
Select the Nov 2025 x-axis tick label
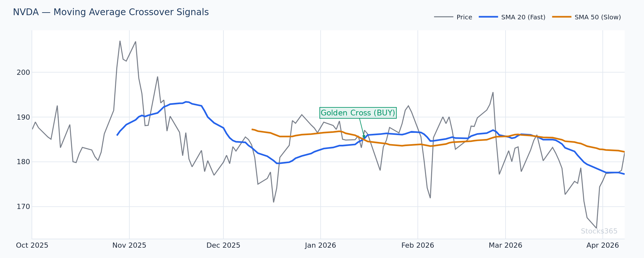tap(129, 245)
